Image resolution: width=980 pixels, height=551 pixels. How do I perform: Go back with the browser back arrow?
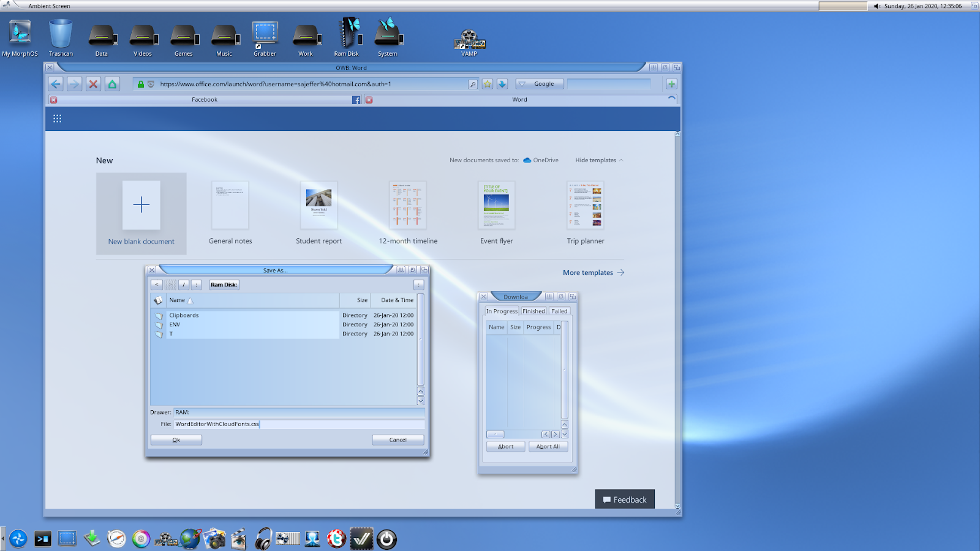pyautogui.click(x=56, y=84)
